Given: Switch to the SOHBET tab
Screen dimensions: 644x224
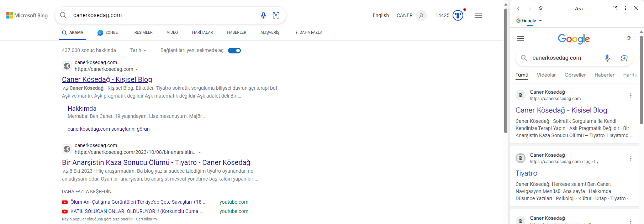Looking at the screenshot, I should (109, 32).
